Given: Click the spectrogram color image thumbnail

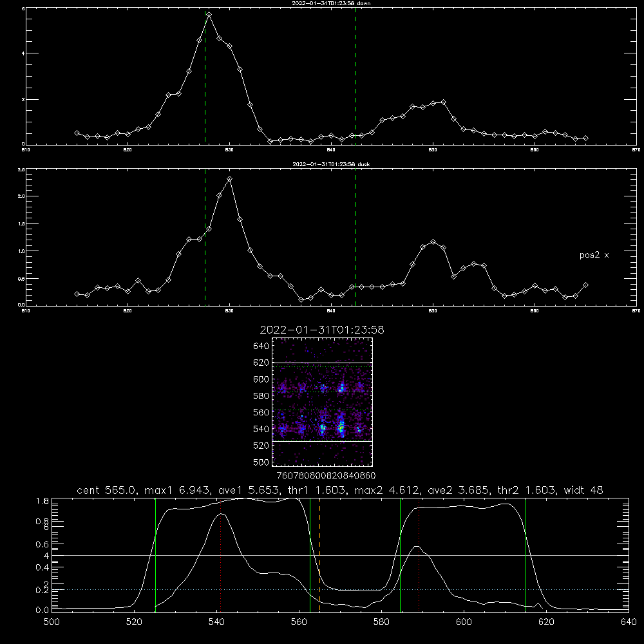Looking at the screenshot, I should 323,402.
